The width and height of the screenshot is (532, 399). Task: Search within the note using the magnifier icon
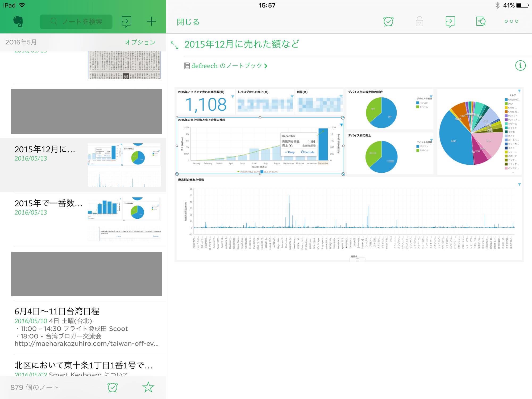[481, 21]
